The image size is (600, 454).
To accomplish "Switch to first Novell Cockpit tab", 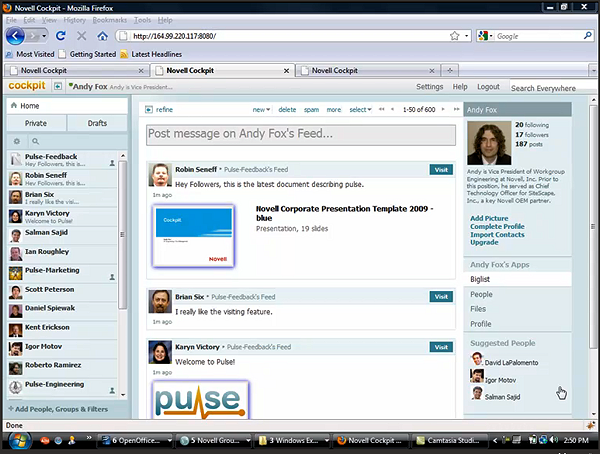I will (77, 70).
